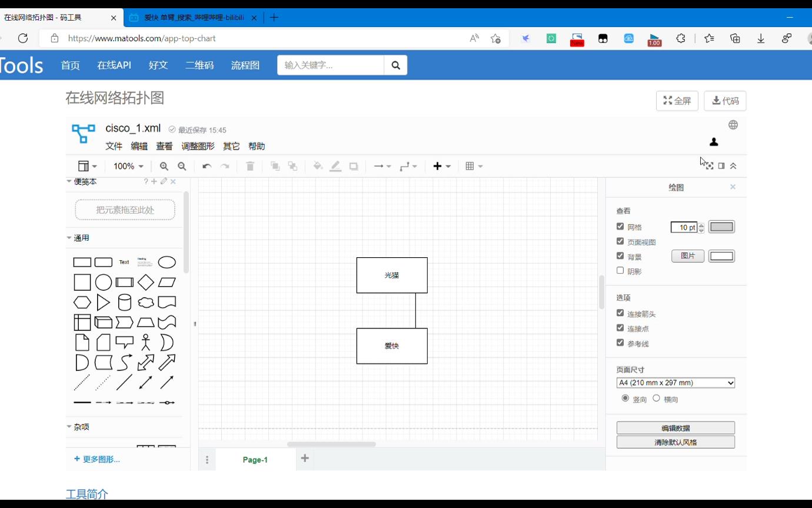
Task: Click the shadow toolbar icon
Action: (x=354, y=167)
